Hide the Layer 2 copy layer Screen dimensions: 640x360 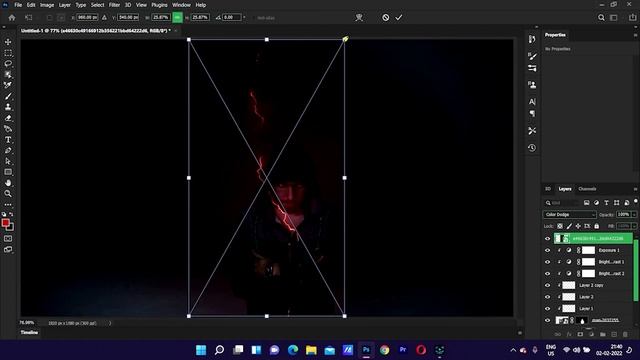tap(547, 285)
